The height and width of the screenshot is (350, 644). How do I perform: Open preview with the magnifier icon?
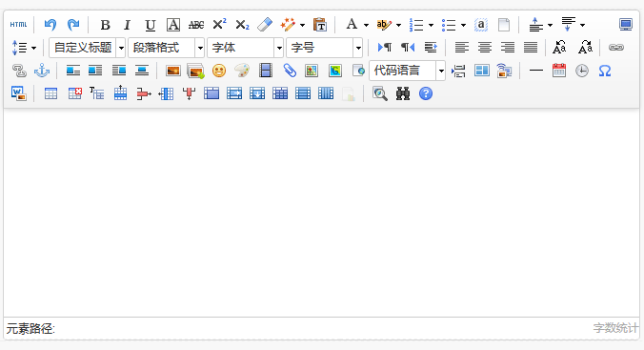point(380,93)
